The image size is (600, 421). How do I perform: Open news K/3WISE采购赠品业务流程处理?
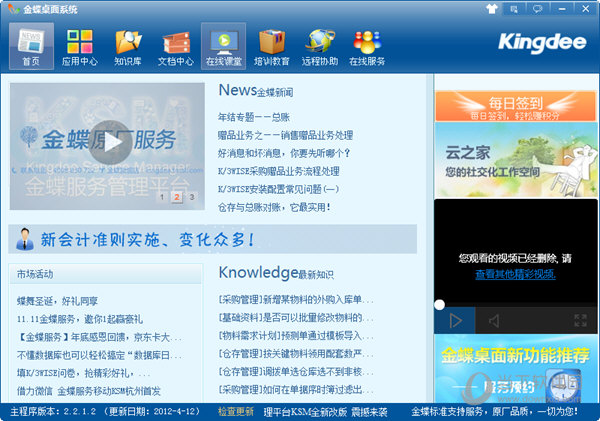[x=279, y=171]
